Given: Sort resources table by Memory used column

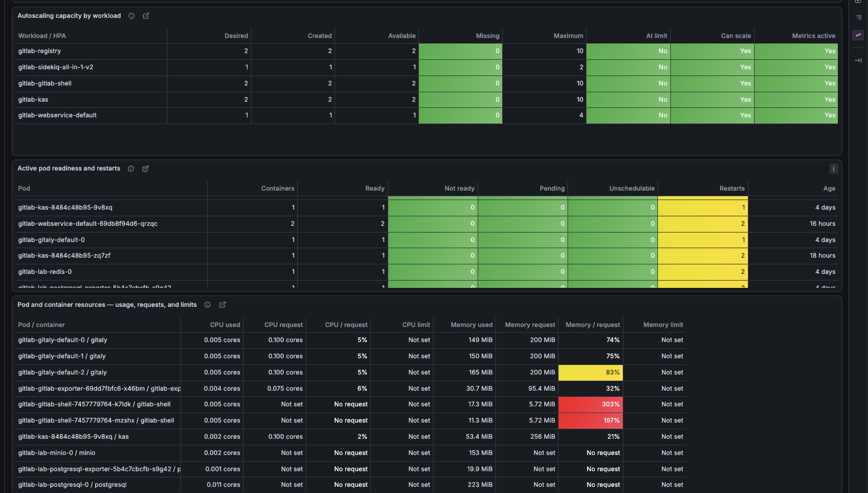Looking at the screenshot, I should pyautogui.click(x=472, y=325).
